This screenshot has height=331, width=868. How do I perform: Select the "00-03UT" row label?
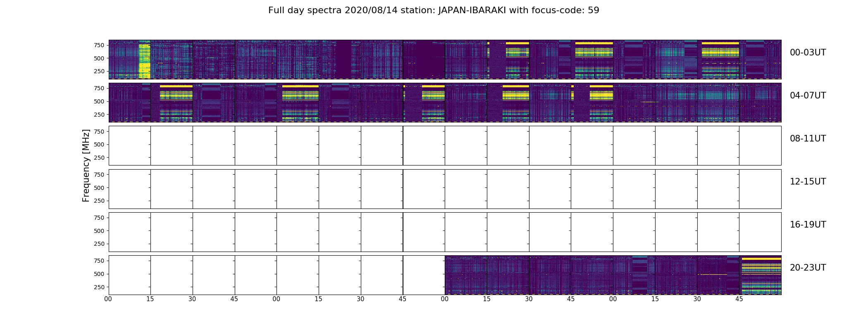click(x=808, y=53)
